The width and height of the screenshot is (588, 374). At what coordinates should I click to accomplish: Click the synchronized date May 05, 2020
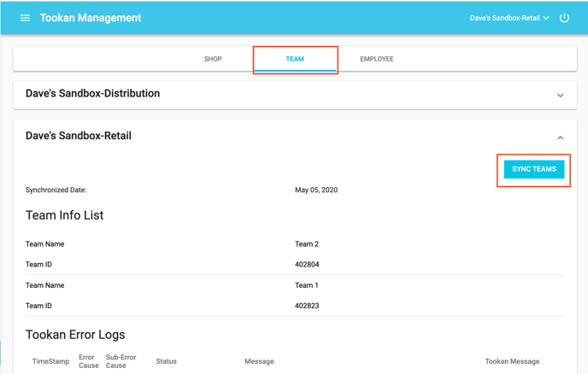(x=316, y=190)
